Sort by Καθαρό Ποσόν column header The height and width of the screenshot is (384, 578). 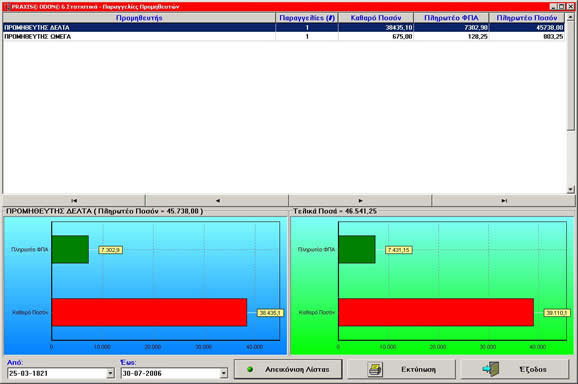pyautogui.click(x=376, y=18)
